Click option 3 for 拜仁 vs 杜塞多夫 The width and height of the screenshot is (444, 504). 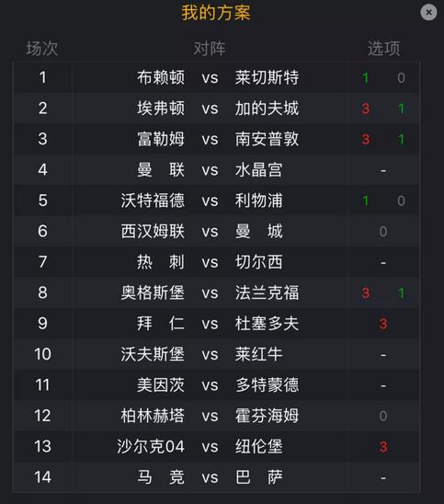pos(383,324)
